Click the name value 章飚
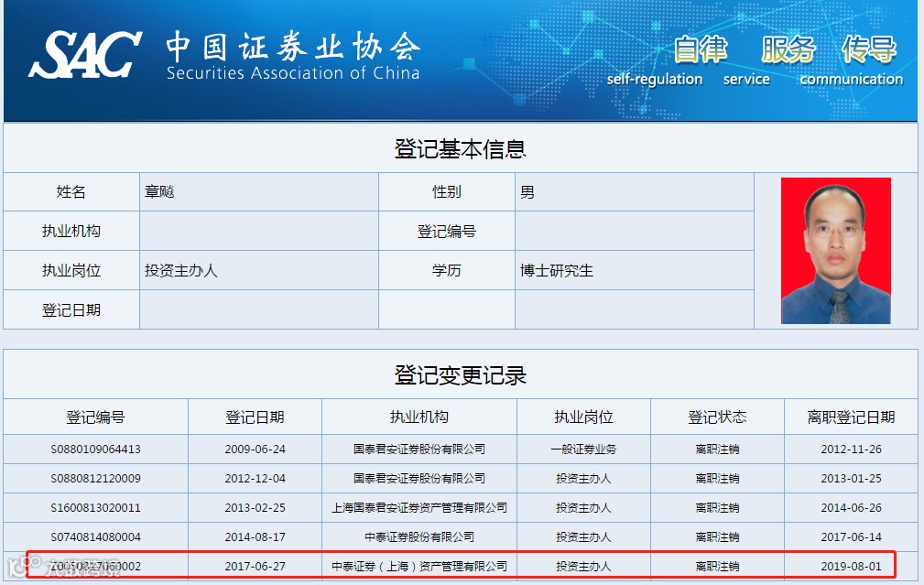 pos(159,191)
